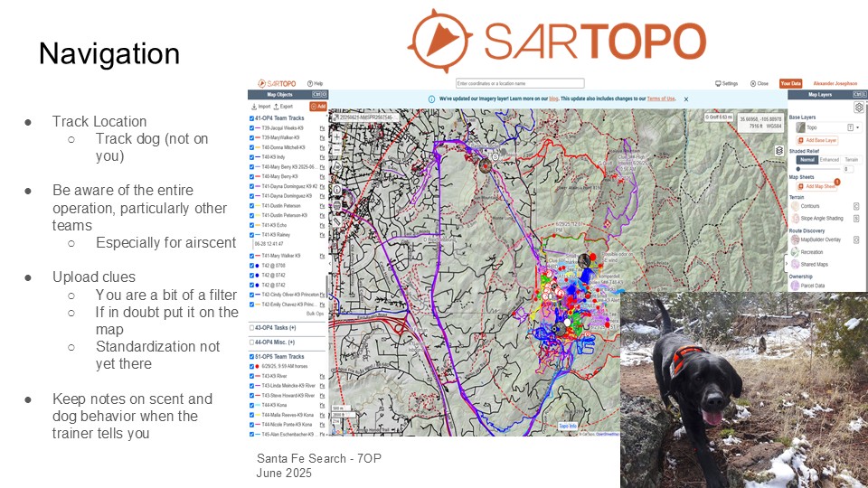This screenshot has width=868, height=488.
Task: Click Bulk Ops under OP4 tracks
Action: coord(315,314)
